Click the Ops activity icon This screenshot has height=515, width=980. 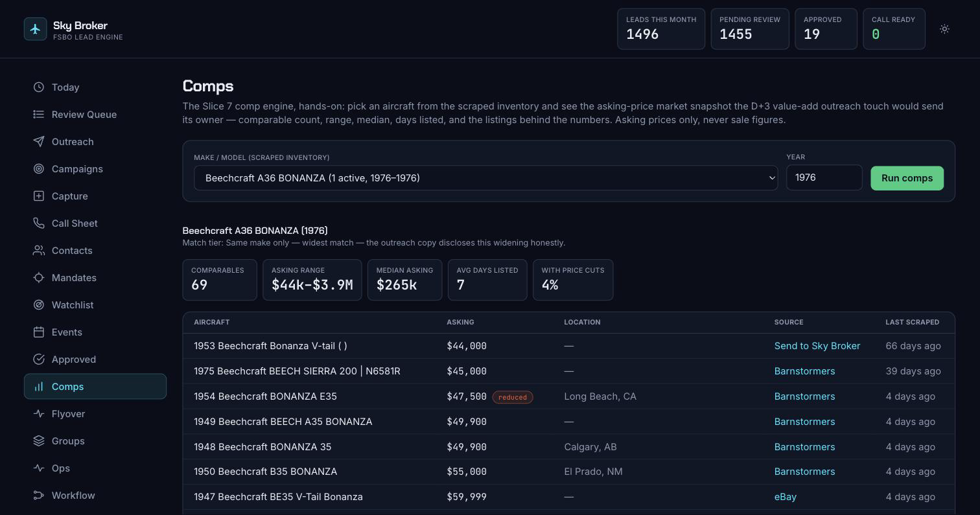39,468
